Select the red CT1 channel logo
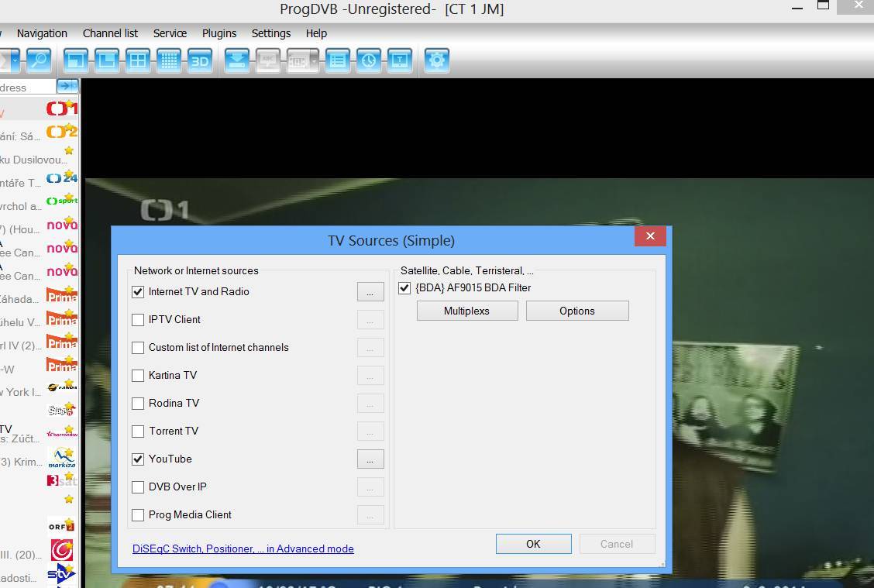 coord(62,108)
